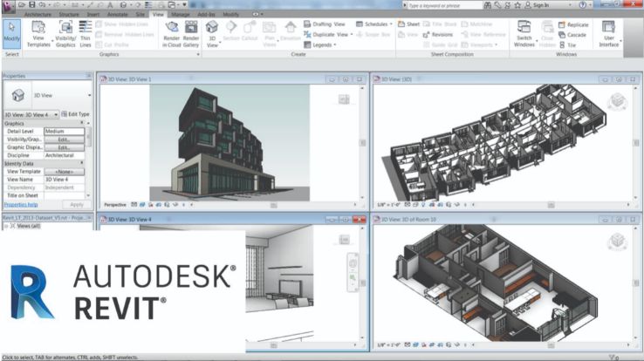
Task: Open the 3D View type selector dropdown
Action: coord(89,95)
